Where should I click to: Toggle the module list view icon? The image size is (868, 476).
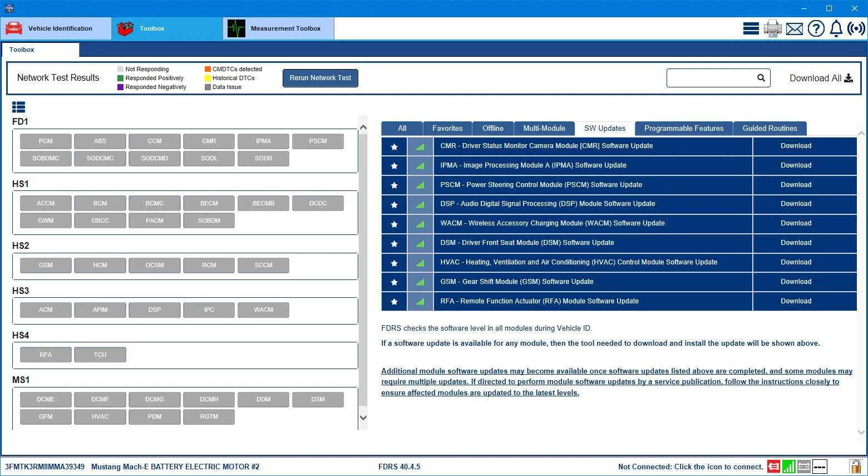tap(18, 107)
